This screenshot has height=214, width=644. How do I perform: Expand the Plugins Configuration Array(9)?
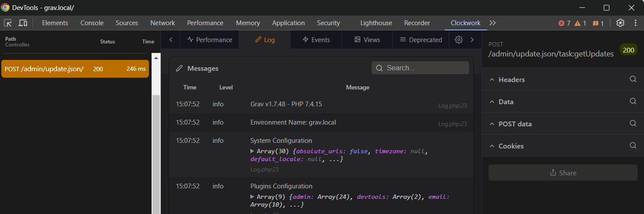click(252, 197)
